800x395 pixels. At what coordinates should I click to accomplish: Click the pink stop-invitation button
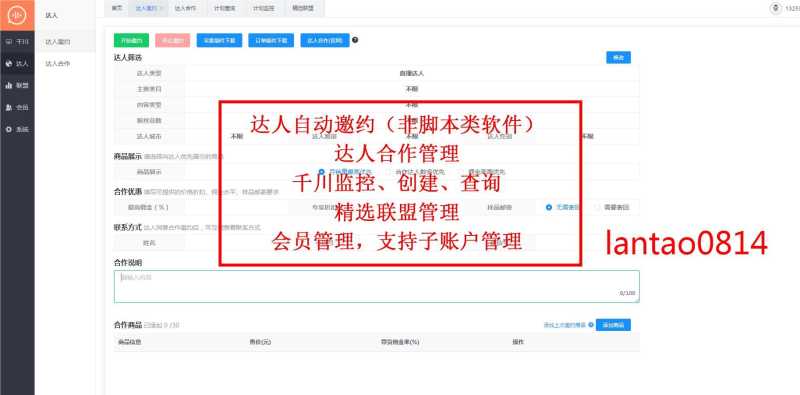[172, 40]
